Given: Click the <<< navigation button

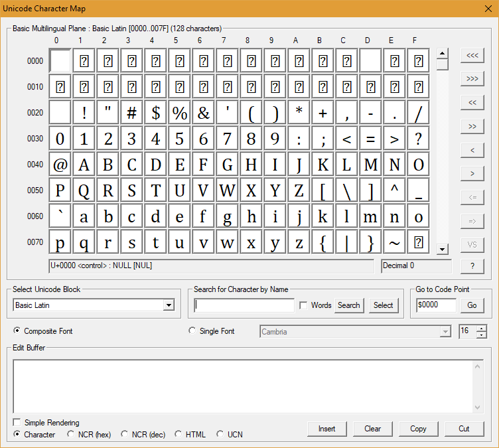Looking at the screenshot, I should 472,56.
